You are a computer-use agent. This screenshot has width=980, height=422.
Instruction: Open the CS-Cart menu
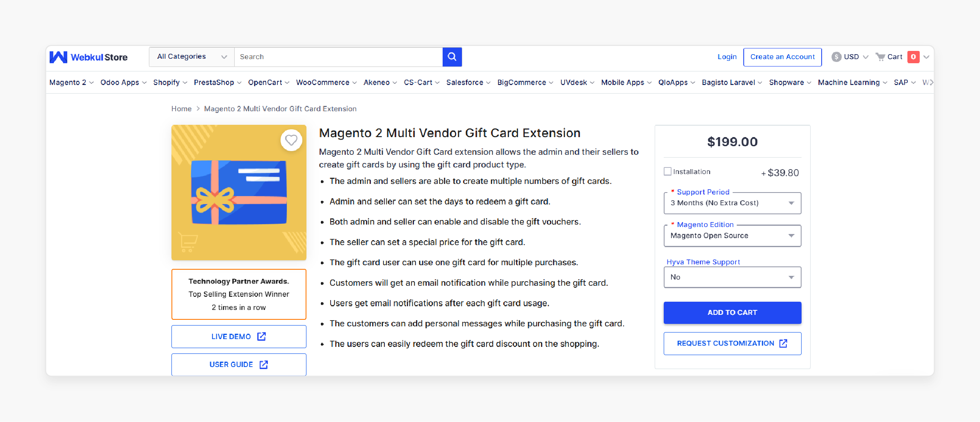(x=422, y=83)
